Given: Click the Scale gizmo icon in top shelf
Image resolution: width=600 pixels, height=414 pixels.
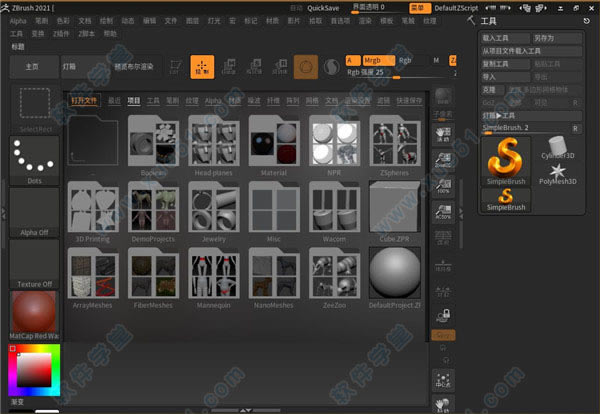Looking at the screenshot, I should [254, 67].
